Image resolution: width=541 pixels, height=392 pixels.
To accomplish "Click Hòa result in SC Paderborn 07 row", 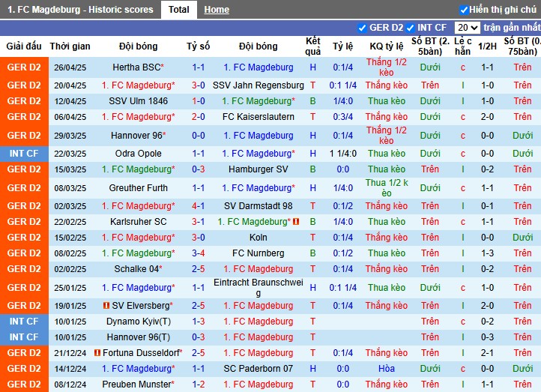I will [x=387, y=369].
